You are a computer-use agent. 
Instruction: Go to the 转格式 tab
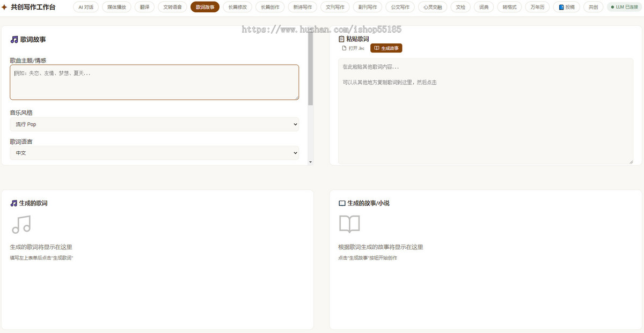pos(510,8)
